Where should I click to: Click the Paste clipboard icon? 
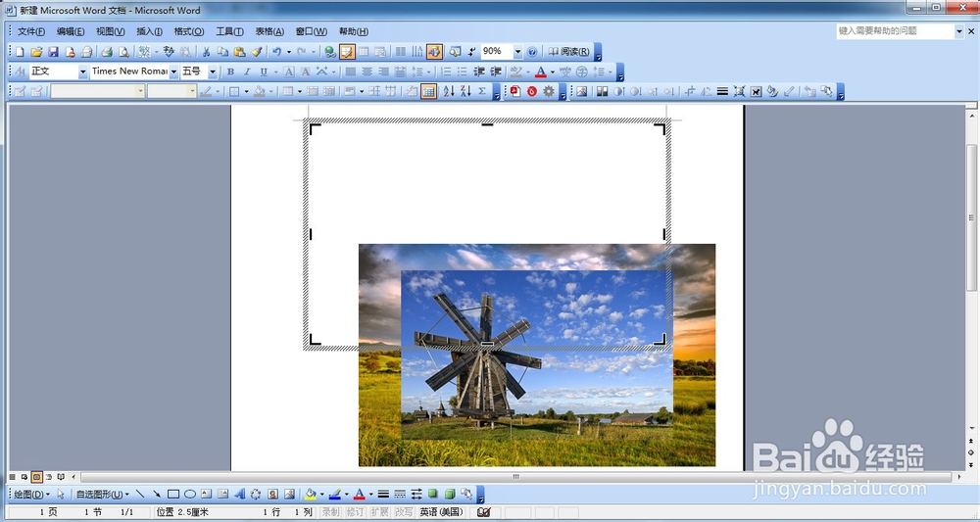tap(239, 52)
